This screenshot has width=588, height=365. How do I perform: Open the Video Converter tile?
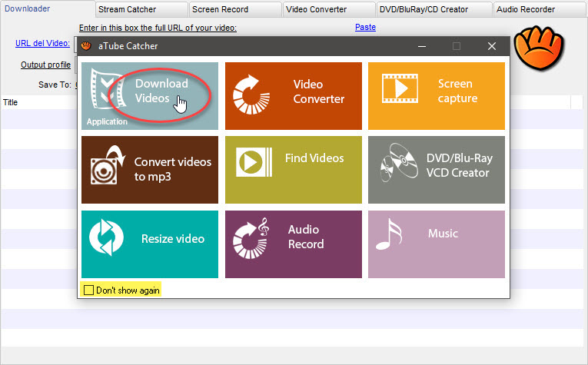[x=294, y=96]
